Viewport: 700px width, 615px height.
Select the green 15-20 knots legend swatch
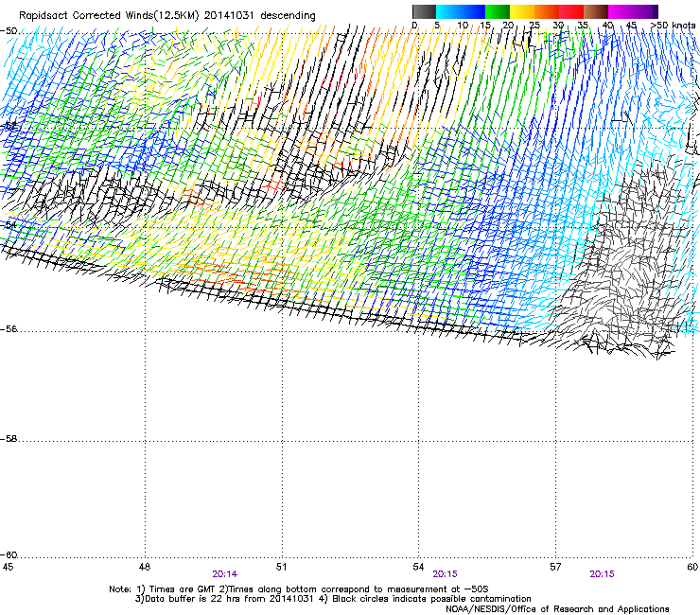click(498, 11)
